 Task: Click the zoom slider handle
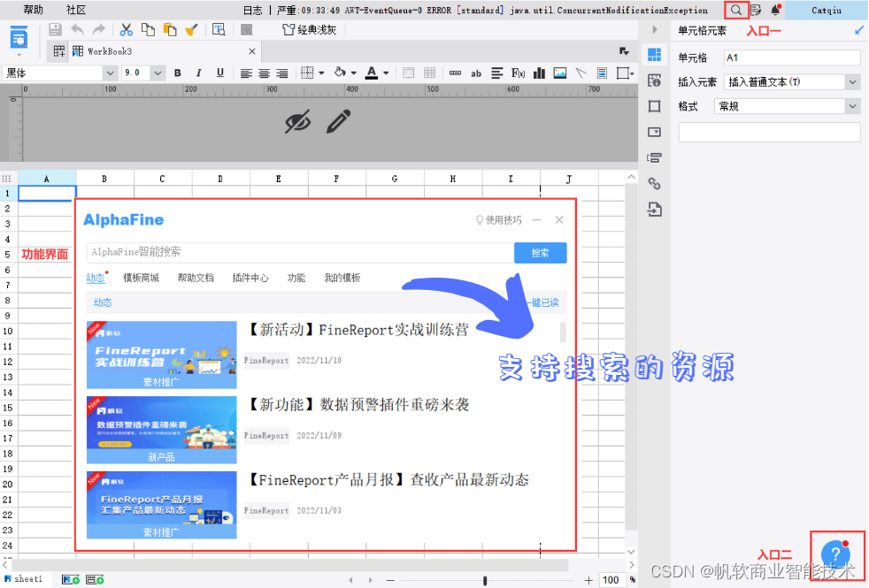[x=485, y=580]
